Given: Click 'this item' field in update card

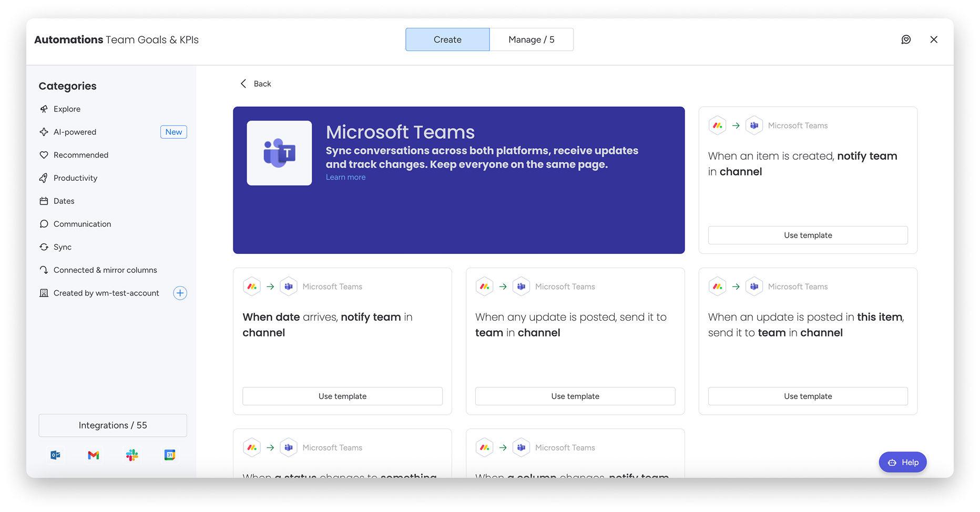Looking at the screenshot, I should pos(880,317).
